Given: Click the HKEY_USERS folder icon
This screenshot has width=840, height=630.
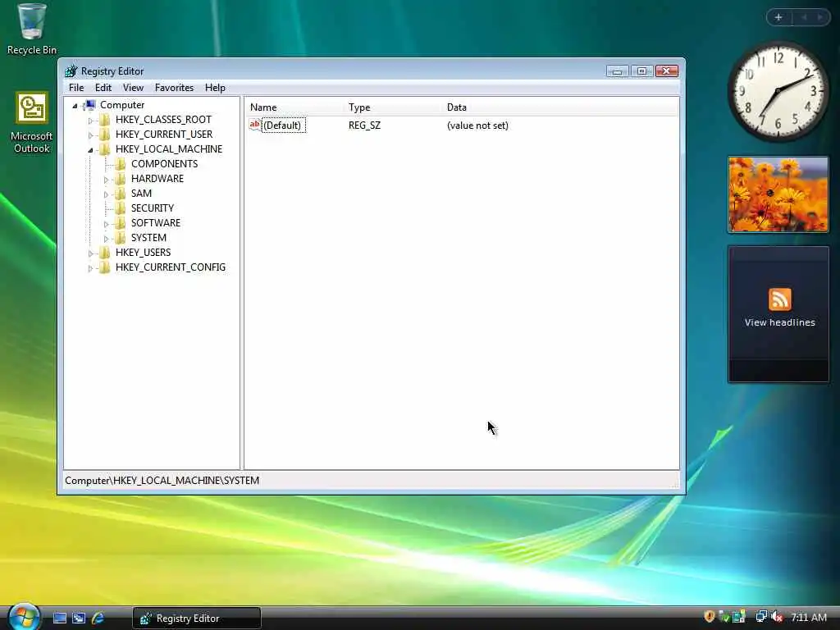Looking at the screenshot, I should click(x=105, y=253).
